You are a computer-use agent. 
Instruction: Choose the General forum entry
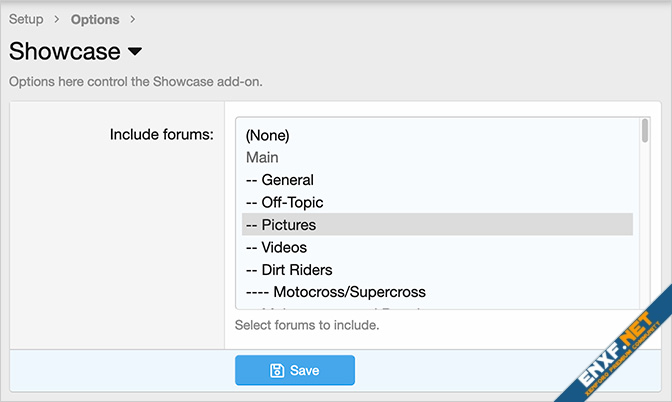click(x=280, y=180)
